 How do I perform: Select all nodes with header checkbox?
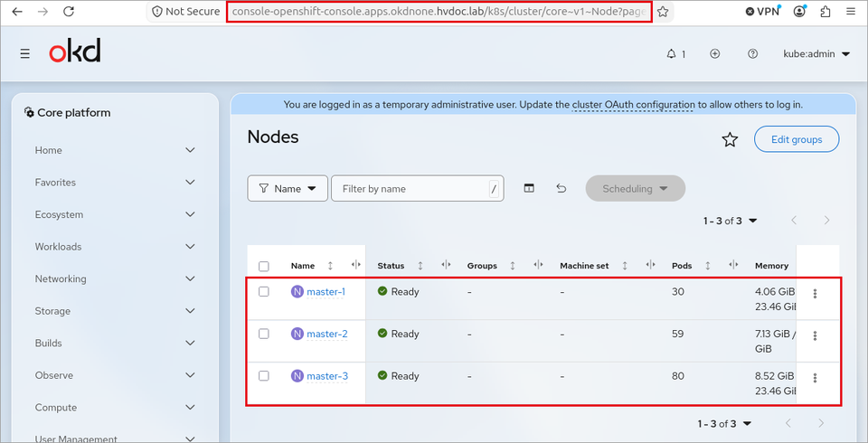coord(264,267)
